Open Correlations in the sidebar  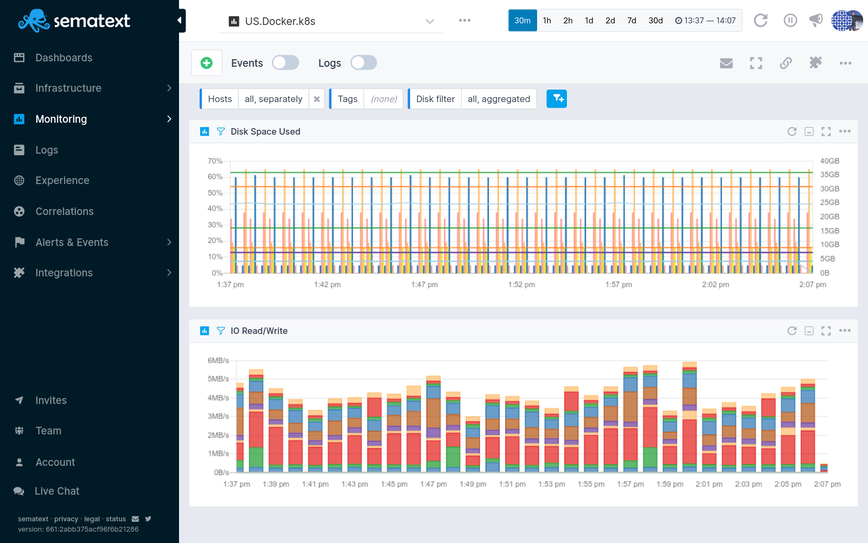coord(64,211)
